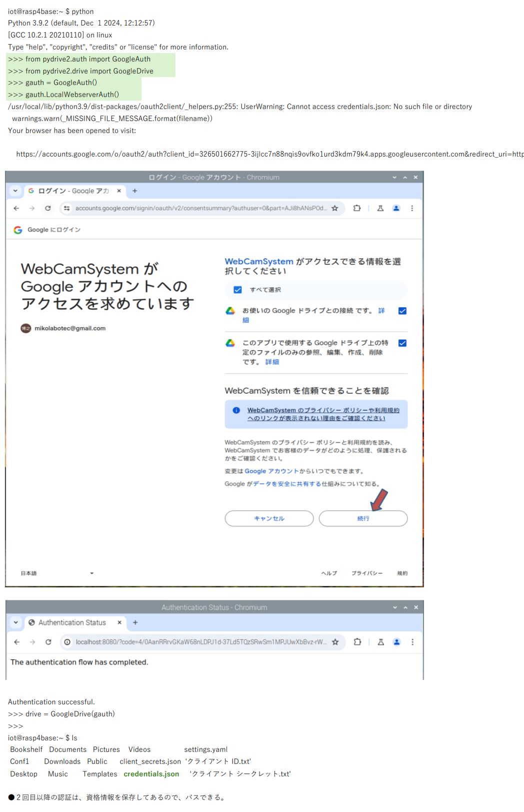Click mikolabotec@gmail.com account chip

click(63, 328)
